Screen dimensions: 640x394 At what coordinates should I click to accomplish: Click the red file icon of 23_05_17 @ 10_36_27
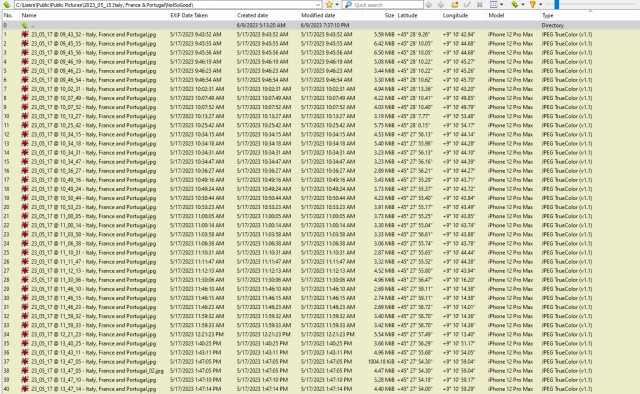coord(25,171)
